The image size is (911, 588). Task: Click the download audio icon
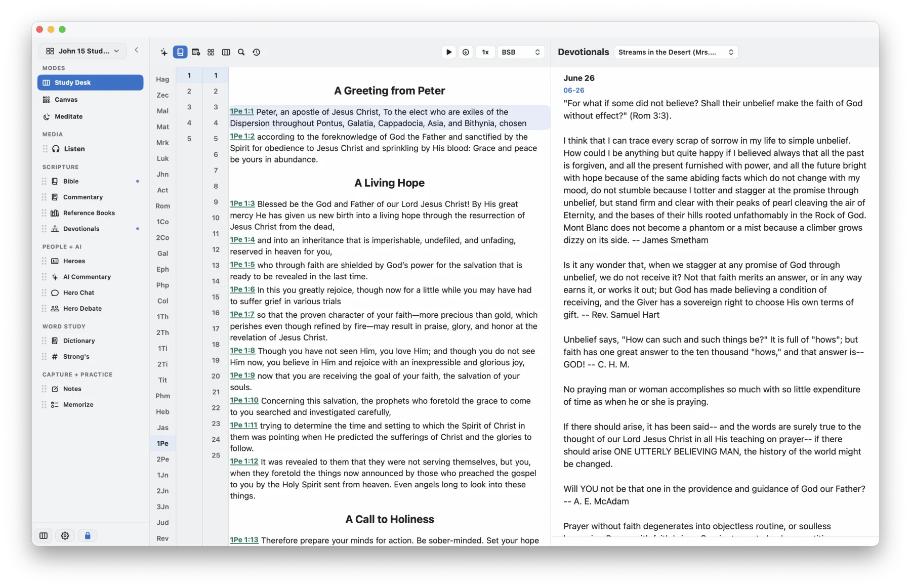pos(466,52)
